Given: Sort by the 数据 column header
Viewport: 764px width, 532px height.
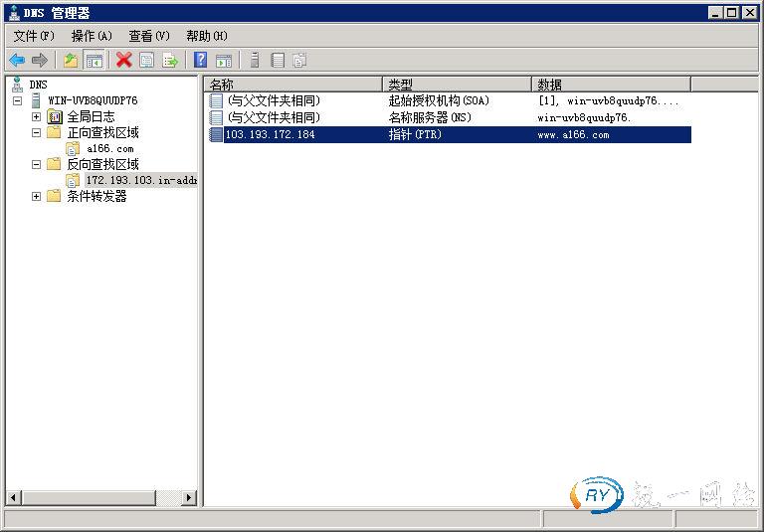Looking at the screenshot, I should (611, 85).
